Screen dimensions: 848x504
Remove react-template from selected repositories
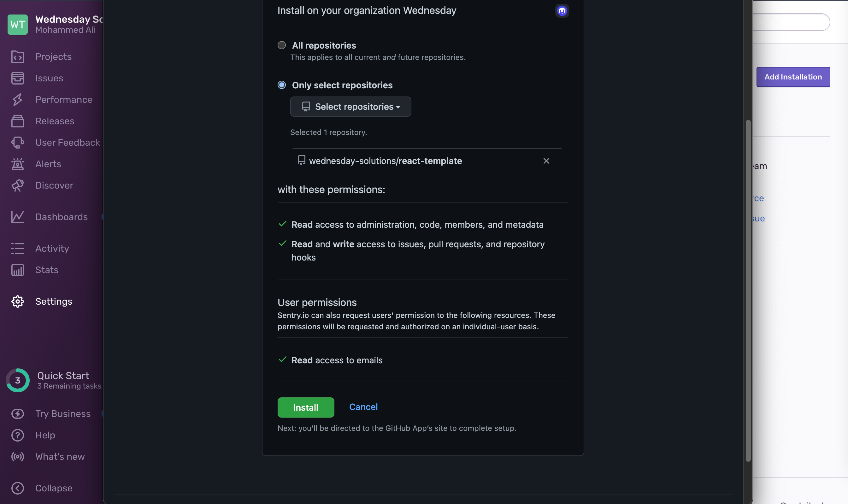[x=546, y=161]
